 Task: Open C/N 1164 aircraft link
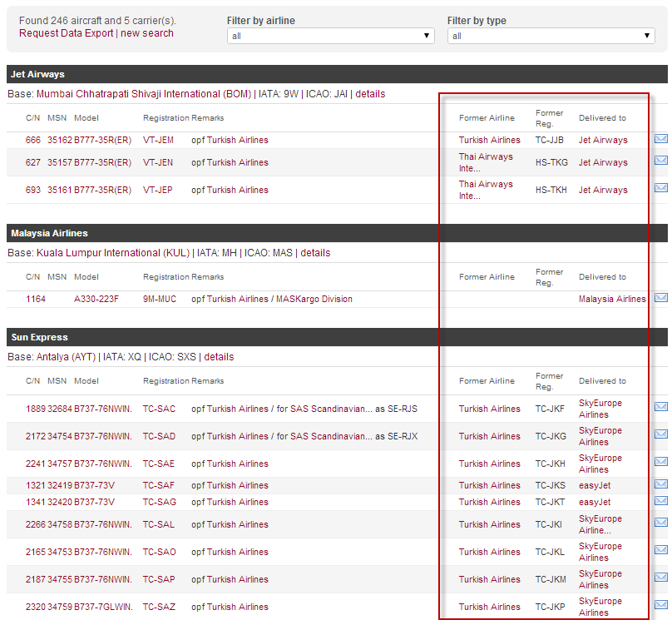pyautogui.click(x=36, y=299)
